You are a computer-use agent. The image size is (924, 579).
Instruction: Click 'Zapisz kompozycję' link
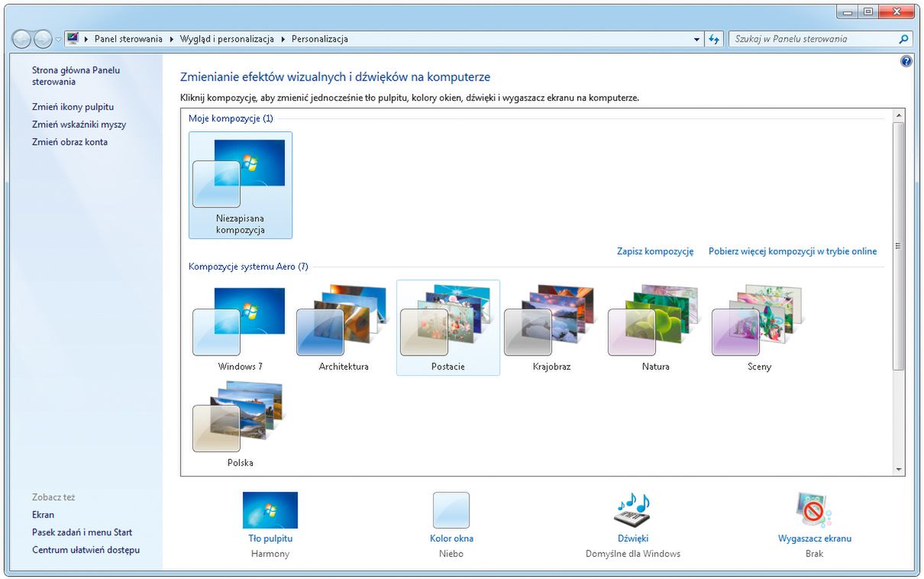(x=655, y=251)
